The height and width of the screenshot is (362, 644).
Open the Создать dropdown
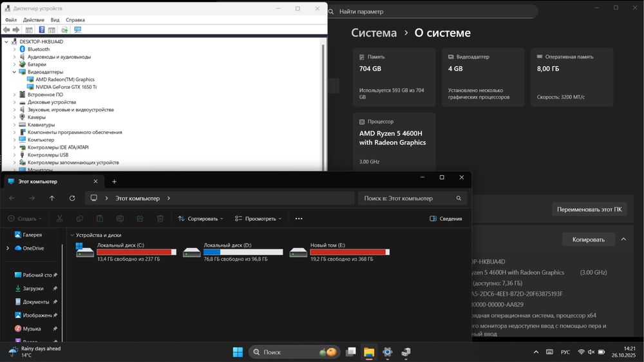25,218
